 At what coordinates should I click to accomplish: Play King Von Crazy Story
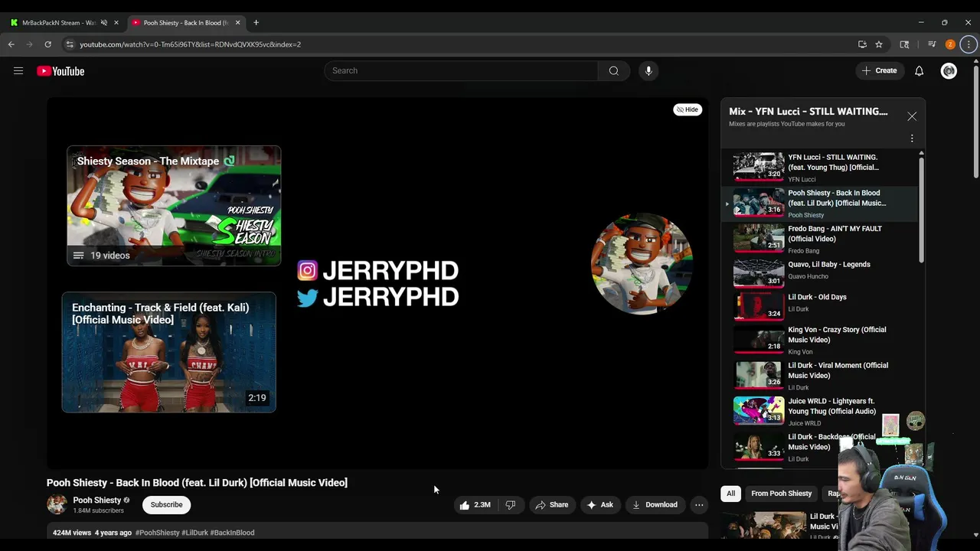(x=819, y=340)
